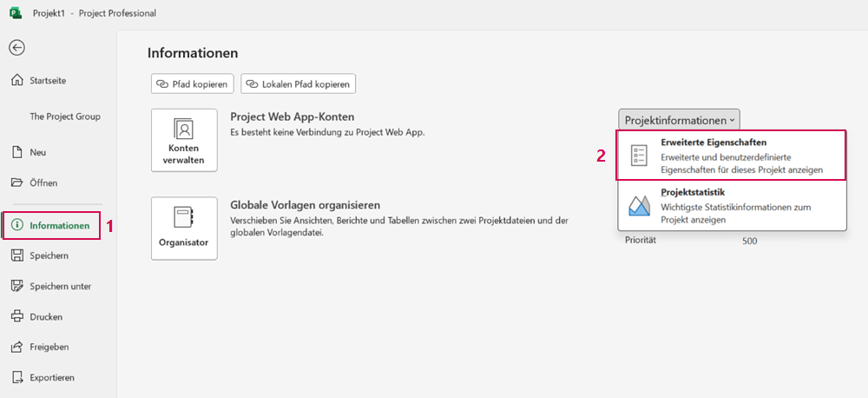Click the Öffnen folder icon

(x=17, y=182)
